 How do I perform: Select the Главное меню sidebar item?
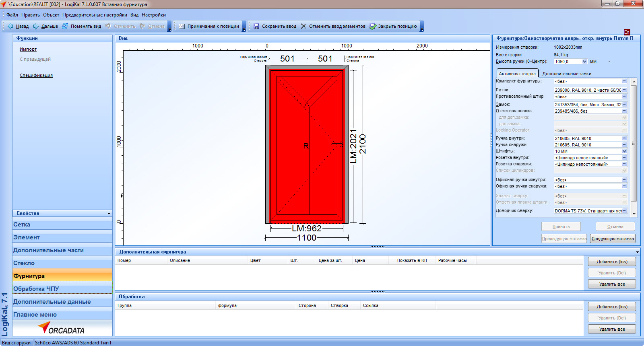click(x=62, y=315)
